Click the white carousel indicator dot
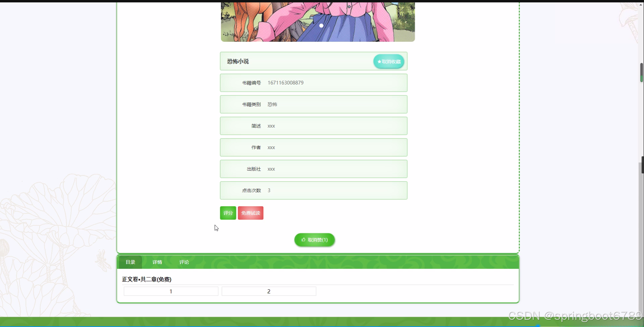 [321, 26]
